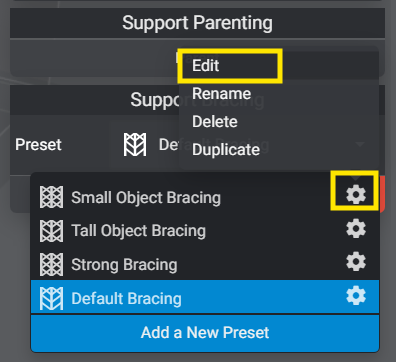Select Edit from the context menu
396x362 pixels.
(205, 65)
